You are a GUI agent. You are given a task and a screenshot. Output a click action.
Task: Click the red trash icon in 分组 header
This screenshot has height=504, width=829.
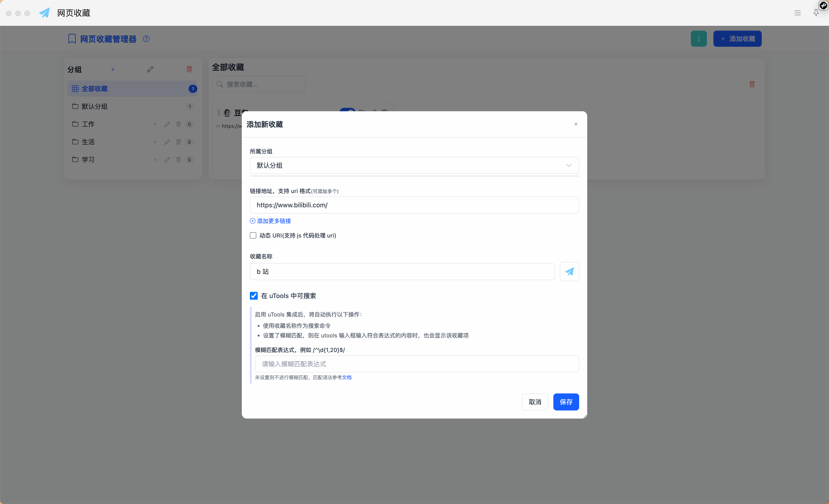point(190,69)
